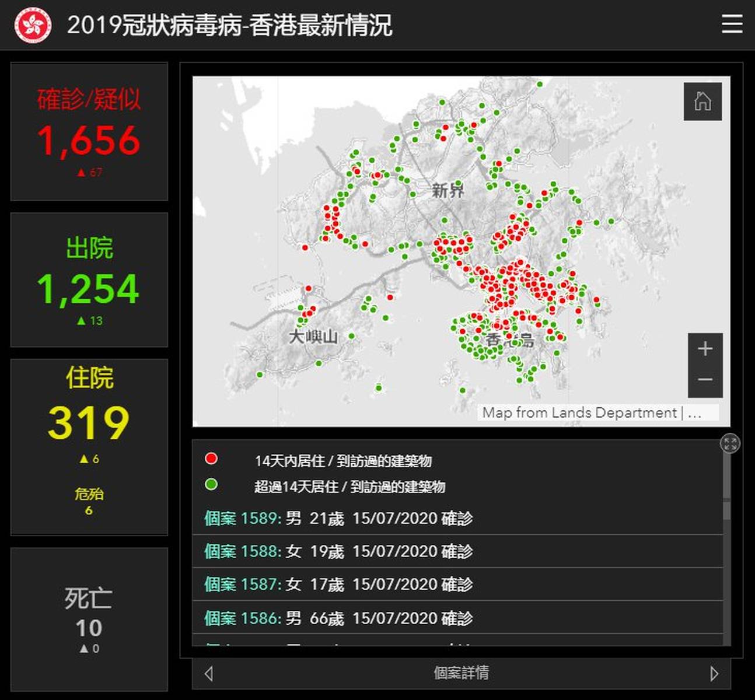Screen dimensions: 755x700
Task: Zoom out using the minus icon on map
Action: [705, 379]
